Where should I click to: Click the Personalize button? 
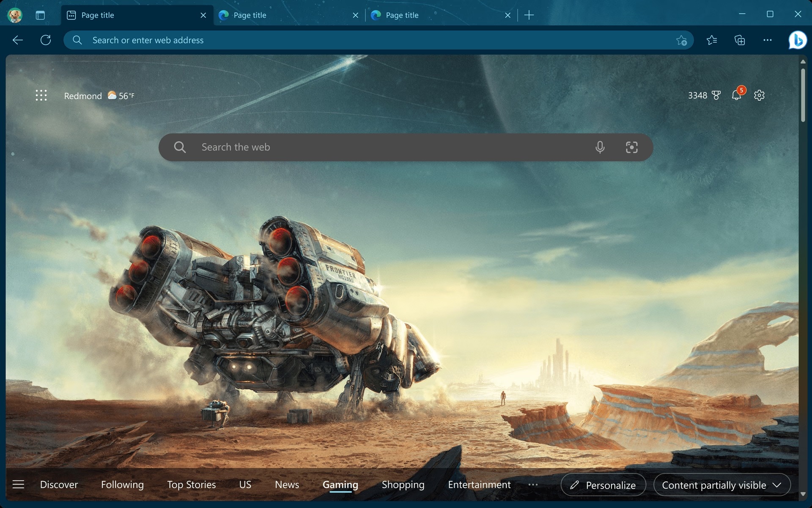coord(603,485)
